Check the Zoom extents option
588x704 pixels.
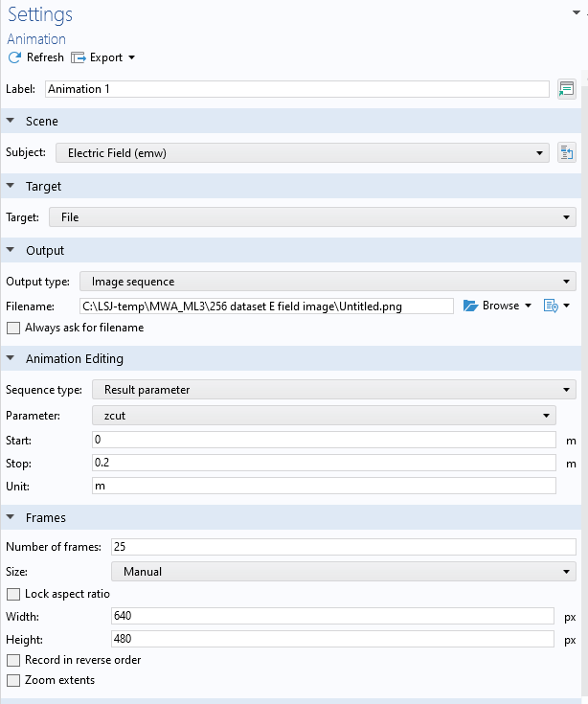pos(13,680)
